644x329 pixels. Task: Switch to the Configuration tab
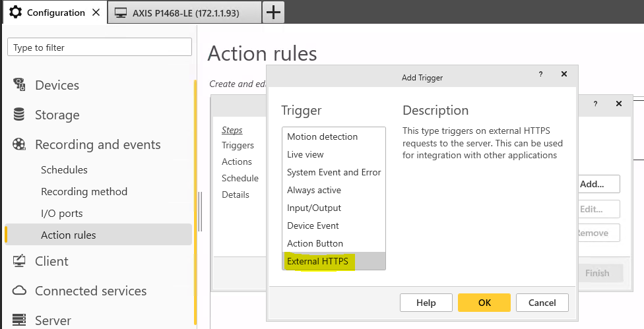[x=55, y=13]
